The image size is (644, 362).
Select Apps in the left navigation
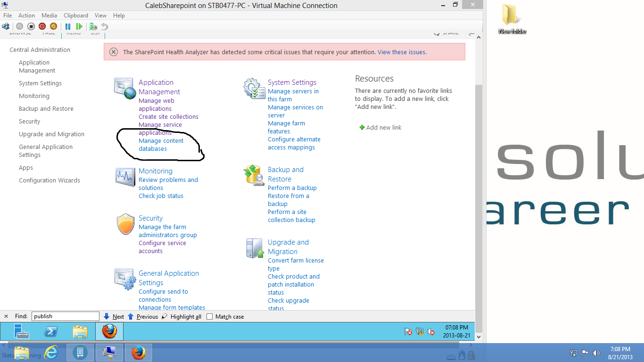(26, 168)
